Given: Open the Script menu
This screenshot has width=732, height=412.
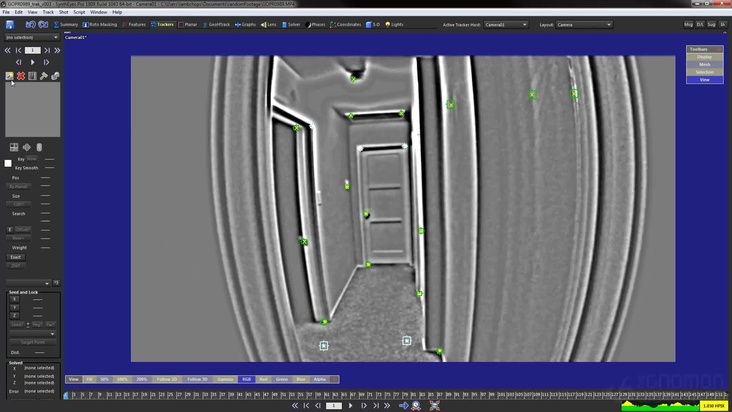Looking at the screenshot, I should point(79,12).
